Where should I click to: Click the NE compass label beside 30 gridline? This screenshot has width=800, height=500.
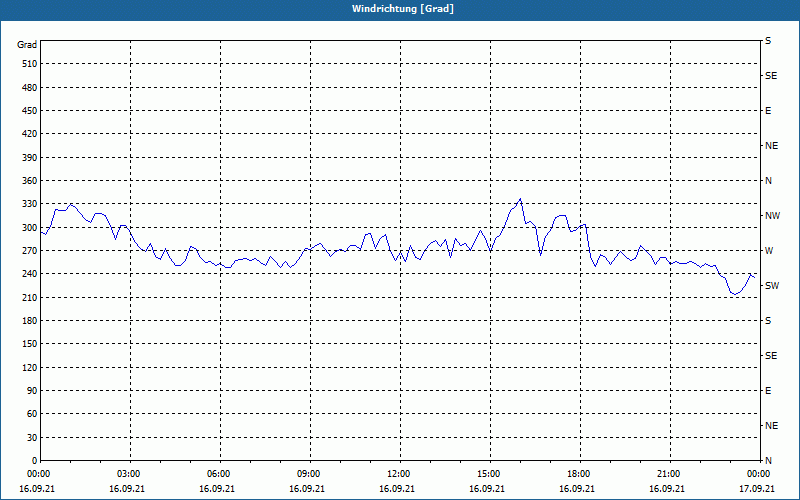coord(771,426)
